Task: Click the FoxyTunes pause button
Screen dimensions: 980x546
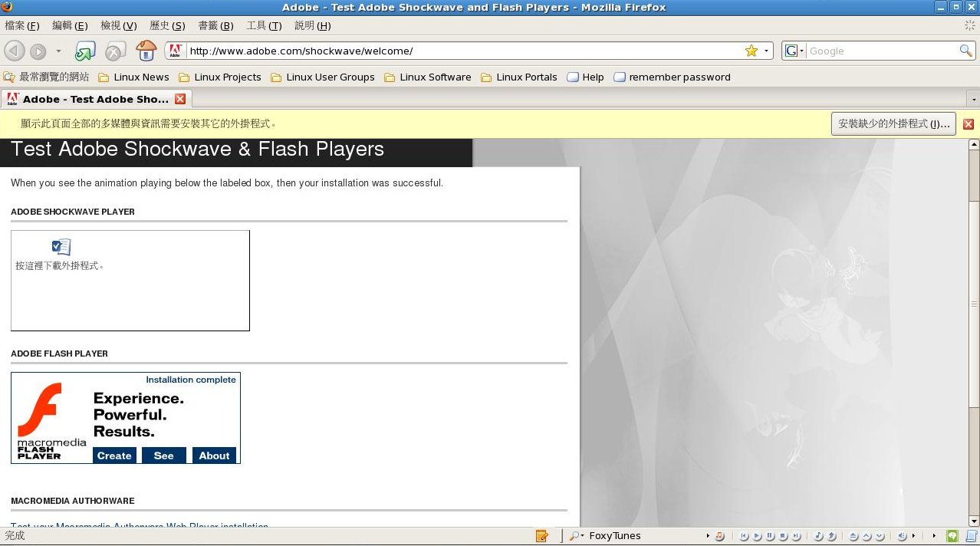Action: pos(770,536)
